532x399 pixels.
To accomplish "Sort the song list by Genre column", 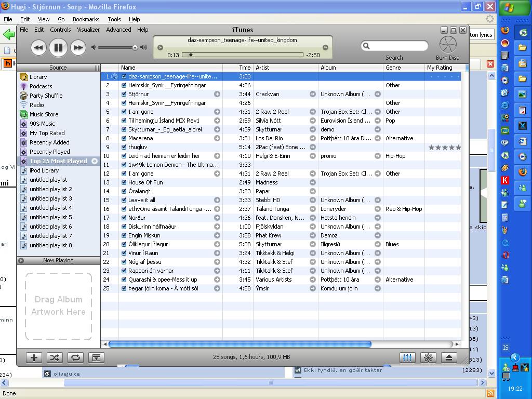I will click(404, 68).
